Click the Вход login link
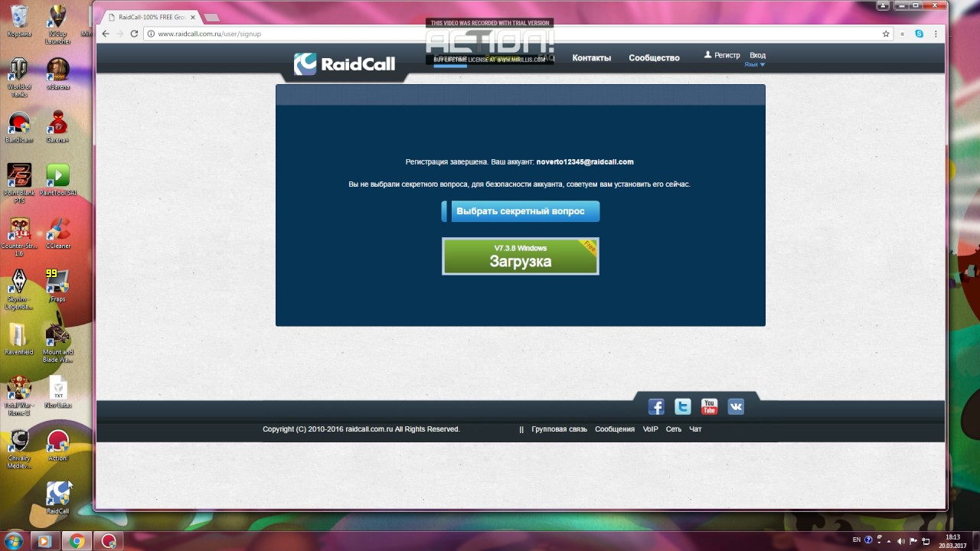 tap(757, 55)
